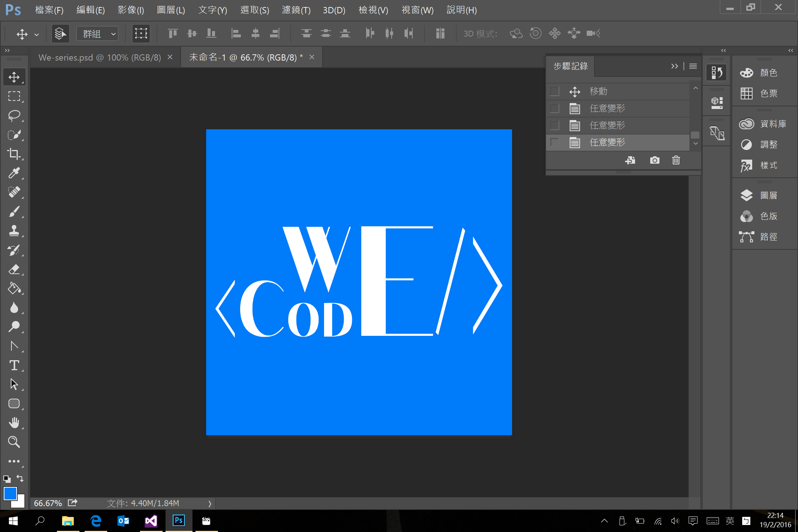Expand the status bar info arrow
Viewport: 798px width, 532px height.
pyautogui.click(x=210, y=503)
